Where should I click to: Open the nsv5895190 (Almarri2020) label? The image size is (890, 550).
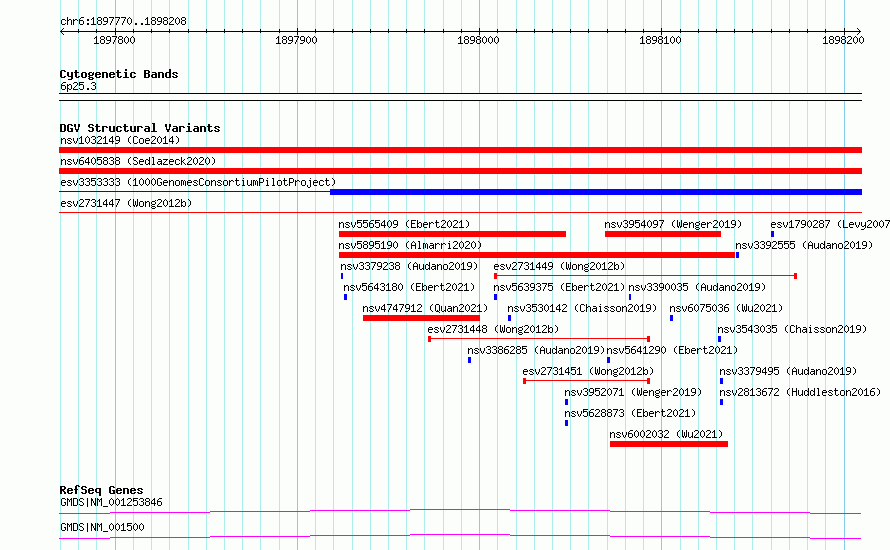[x=410, y=245]
